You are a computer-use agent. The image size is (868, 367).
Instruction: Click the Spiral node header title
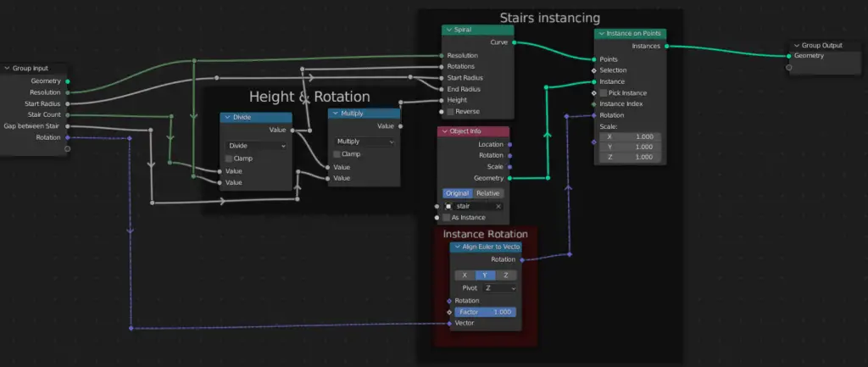pos(463,30)
